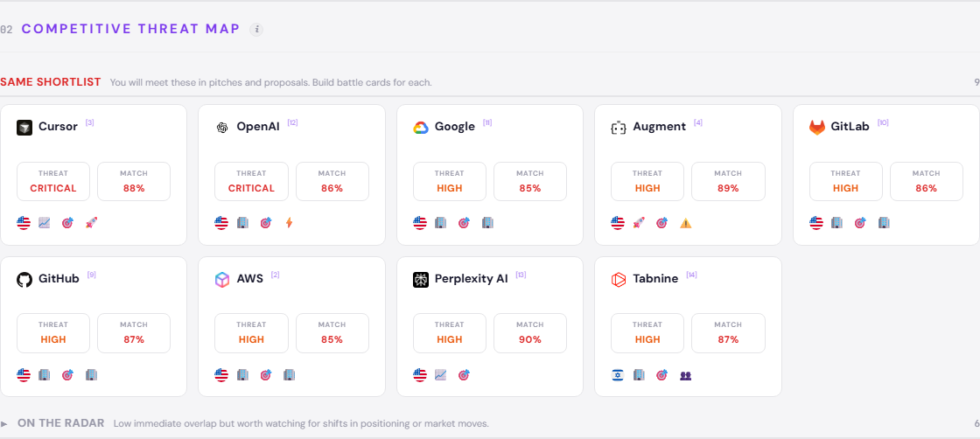Viewport: 980px width, 439px height.
Task: Open citation reference 13 next to Perplexity AI
Action: 521,275
